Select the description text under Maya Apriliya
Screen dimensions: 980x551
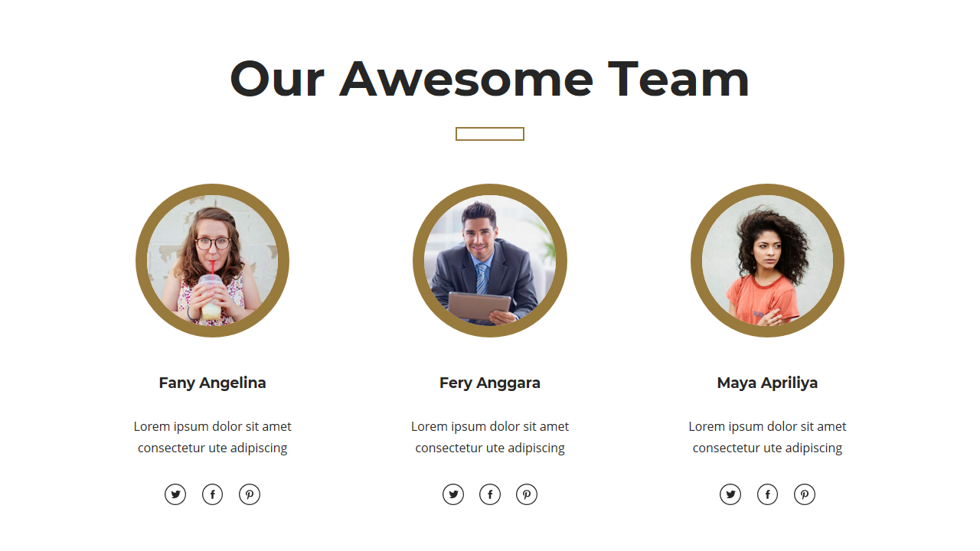click(767, 437)
